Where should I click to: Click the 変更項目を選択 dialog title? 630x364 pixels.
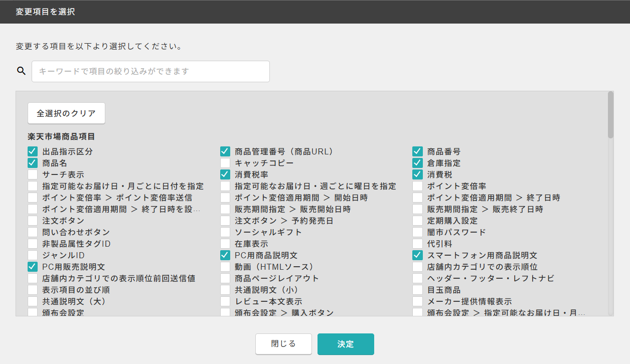45,12
